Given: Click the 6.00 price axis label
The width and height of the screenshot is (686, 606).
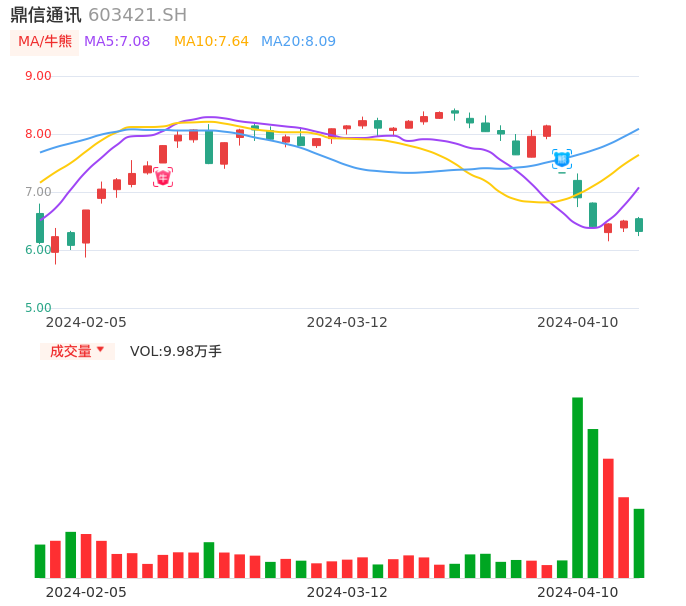Looking at the screenshot, I should [x=38, y=250].
